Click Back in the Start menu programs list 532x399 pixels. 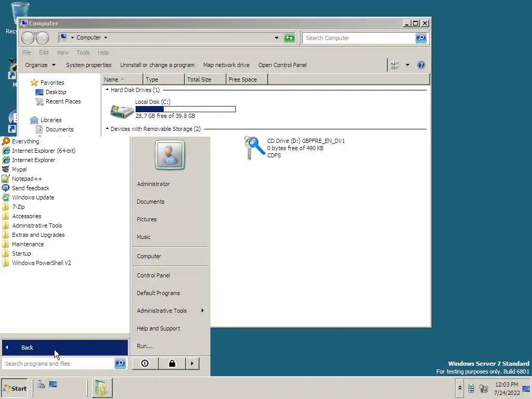65,348
